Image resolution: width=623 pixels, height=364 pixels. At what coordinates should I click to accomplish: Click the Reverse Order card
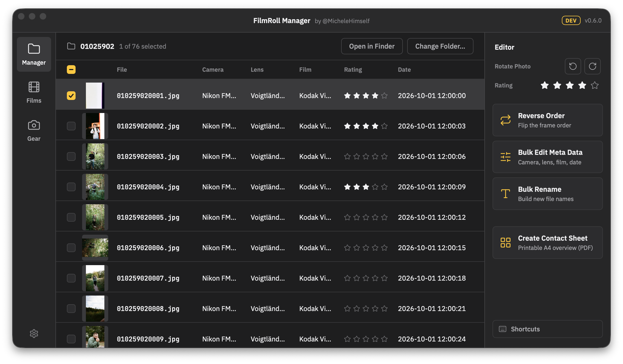coord(547,120)
